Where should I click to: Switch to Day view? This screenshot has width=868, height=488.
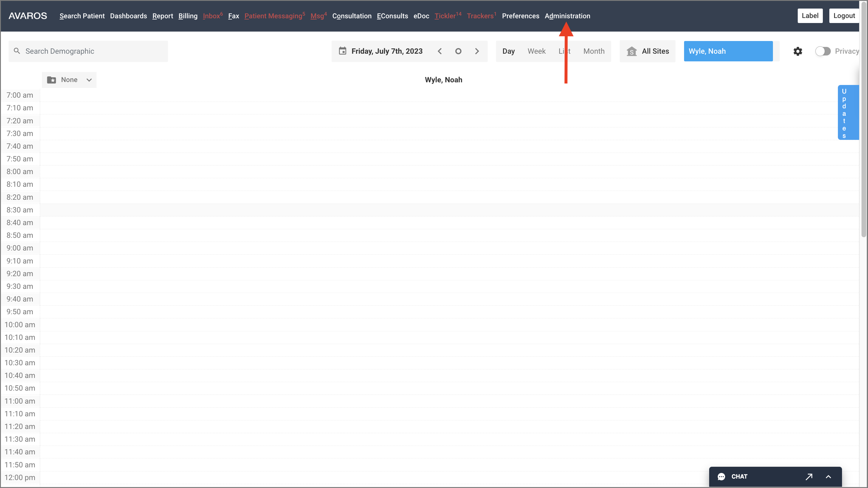click(x=508, y=51)
